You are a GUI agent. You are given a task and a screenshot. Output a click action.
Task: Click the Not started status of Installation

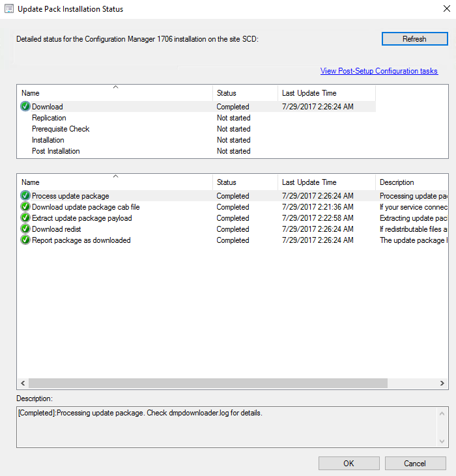point(233,140)
